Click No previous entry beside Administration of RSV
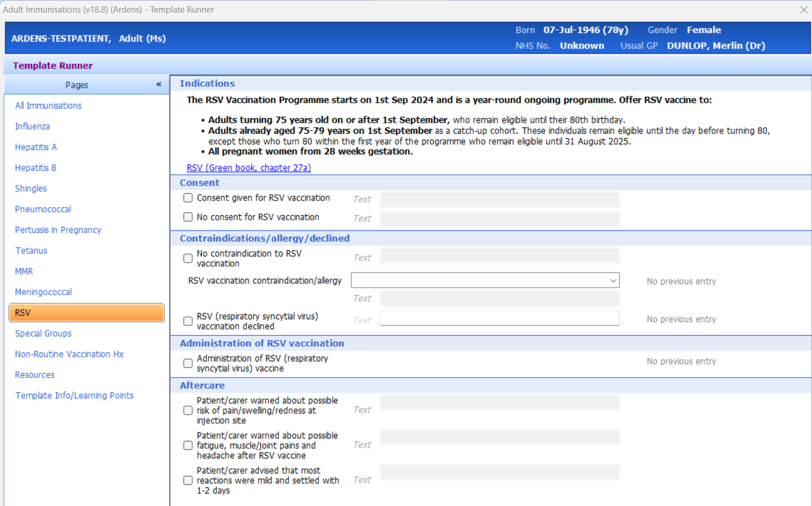The image size is (812, 506). tap(681, 362)
